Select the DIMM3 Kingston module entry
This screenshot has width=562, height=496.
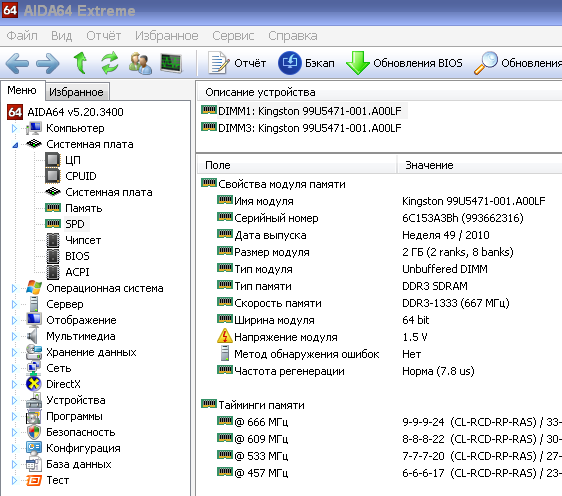click(309, 128)
